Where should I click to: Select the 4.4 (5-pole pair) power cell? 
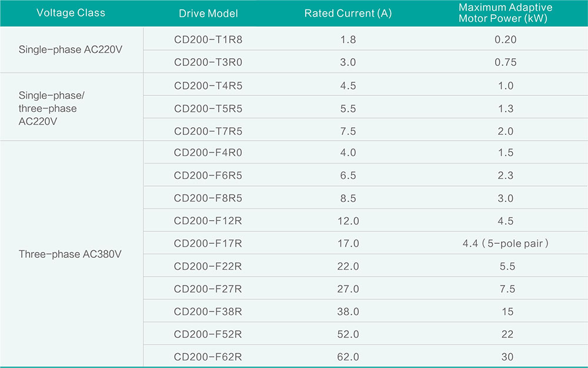[506, 243]
